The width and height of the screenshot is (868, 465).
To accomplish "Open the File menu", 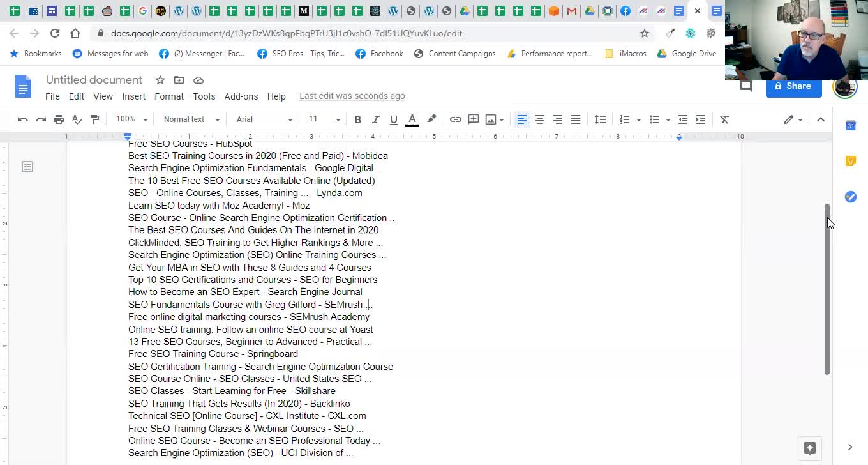I will (52, 96).
